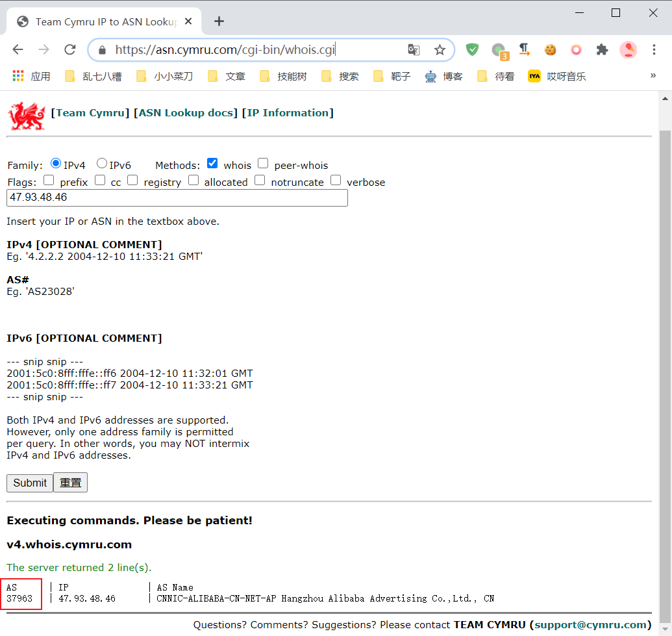Click the 重置 reset button
The width and height of the screenshot is (672, 636).
pos(70,483)
